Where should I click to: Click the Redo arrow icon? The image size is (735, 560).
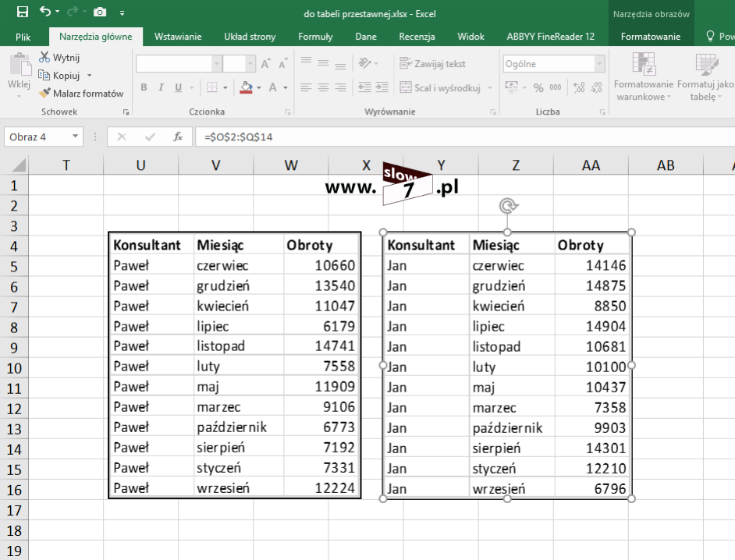[x=73, y=12]
